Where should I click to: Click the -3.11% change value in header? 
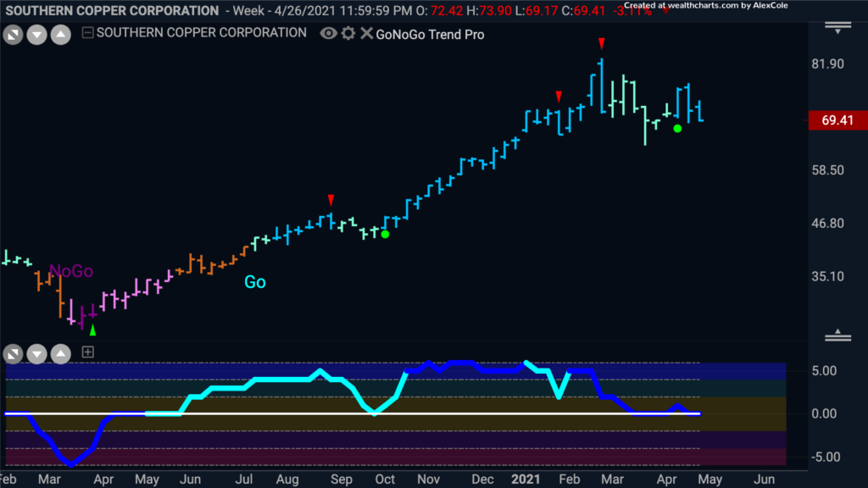[632, 12]
